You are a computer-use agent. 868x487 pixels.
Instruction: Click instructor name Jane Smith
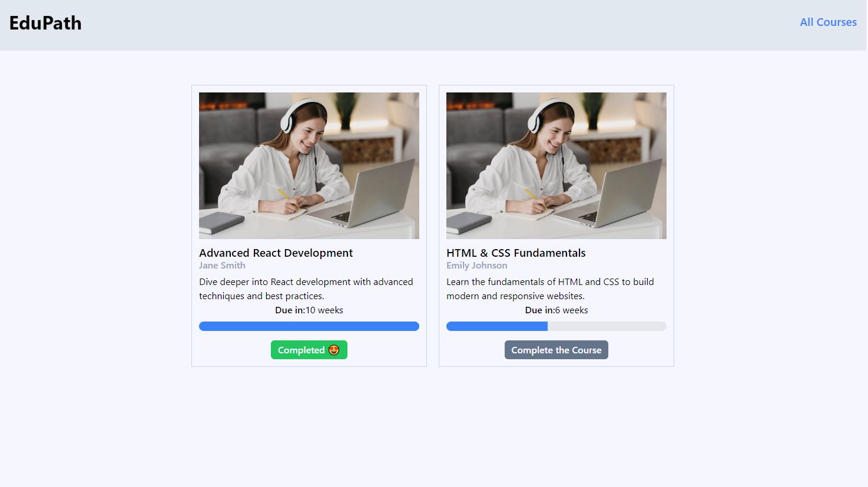222,266
